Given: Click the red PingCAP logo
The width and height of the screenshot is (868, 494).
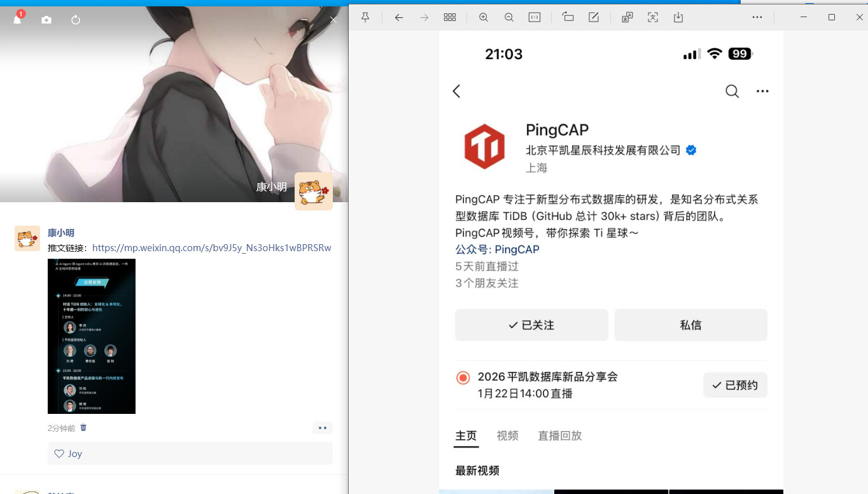Looking at the screenshot, I should coord(484,147).
